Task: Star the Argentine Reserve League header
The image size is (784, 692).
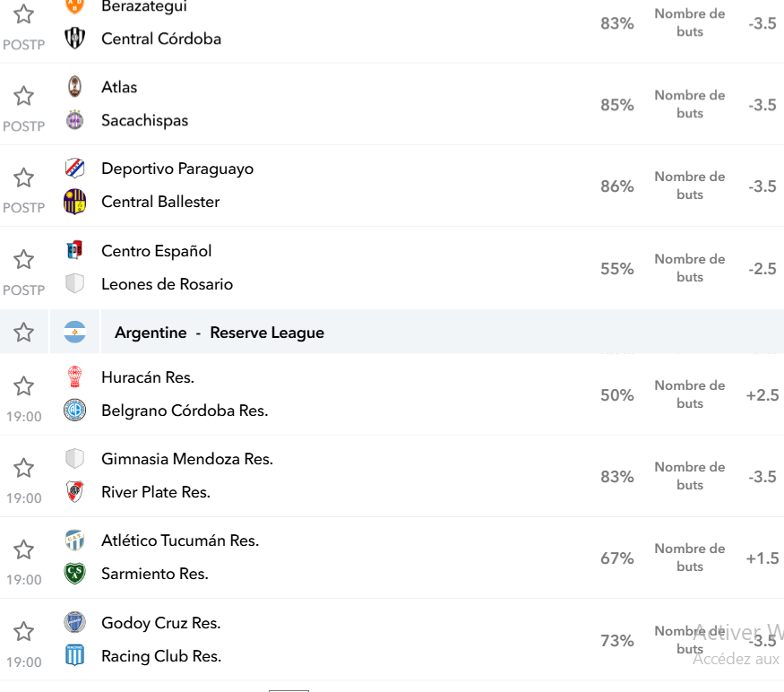Action: (x=23, y=333)
